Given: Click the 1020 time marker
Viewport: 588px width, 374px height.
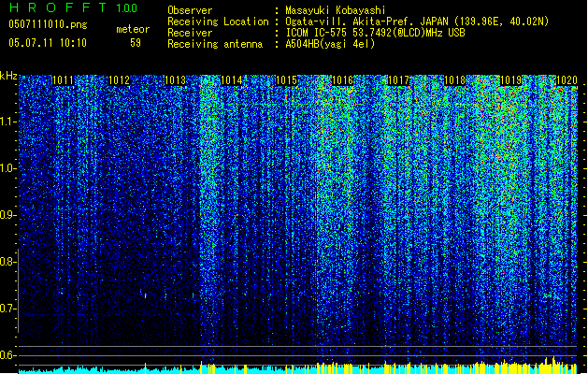Looking at the screenshot, I should [x=566, y=80].
